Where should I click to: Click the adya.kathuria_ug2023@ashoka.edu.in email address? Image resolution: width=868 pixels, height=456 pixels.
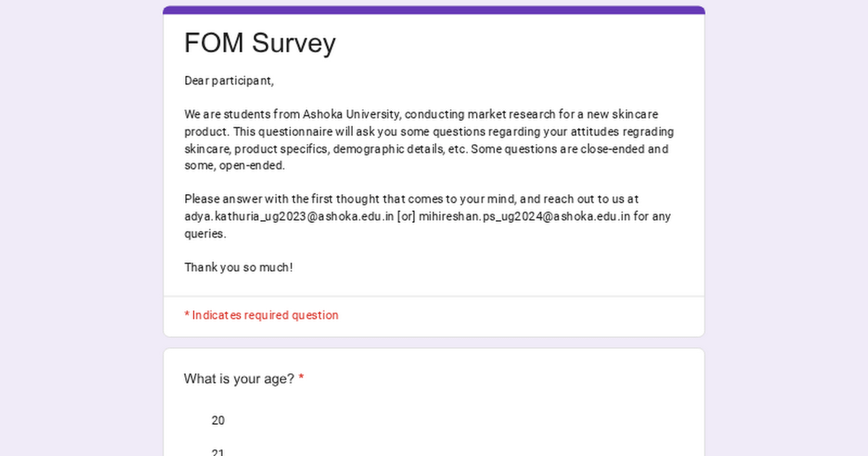point(289,216)
